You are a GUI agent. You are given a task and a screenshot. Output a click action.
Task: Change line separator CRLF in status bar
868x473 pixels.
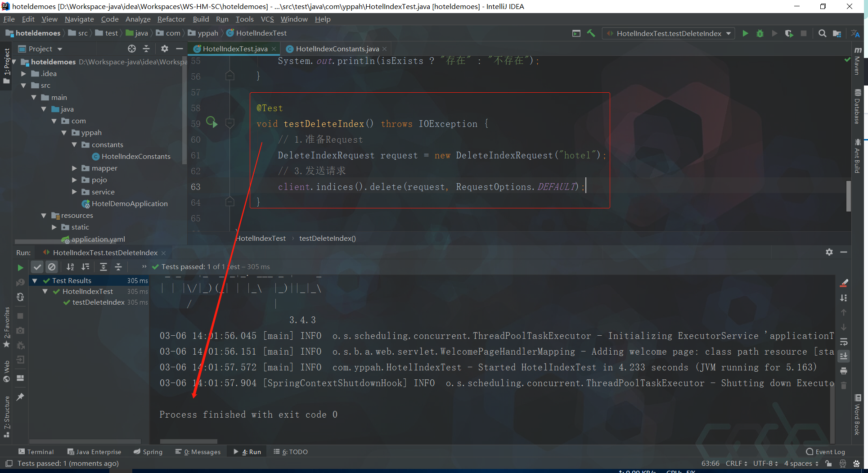coord(736,464)
